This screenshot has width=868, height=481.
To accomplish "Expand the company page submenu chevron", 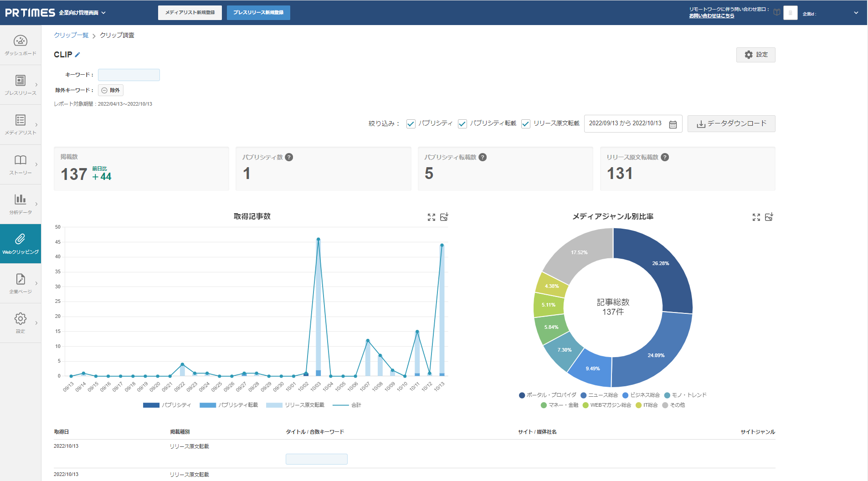I will click(x=36, y=283).
